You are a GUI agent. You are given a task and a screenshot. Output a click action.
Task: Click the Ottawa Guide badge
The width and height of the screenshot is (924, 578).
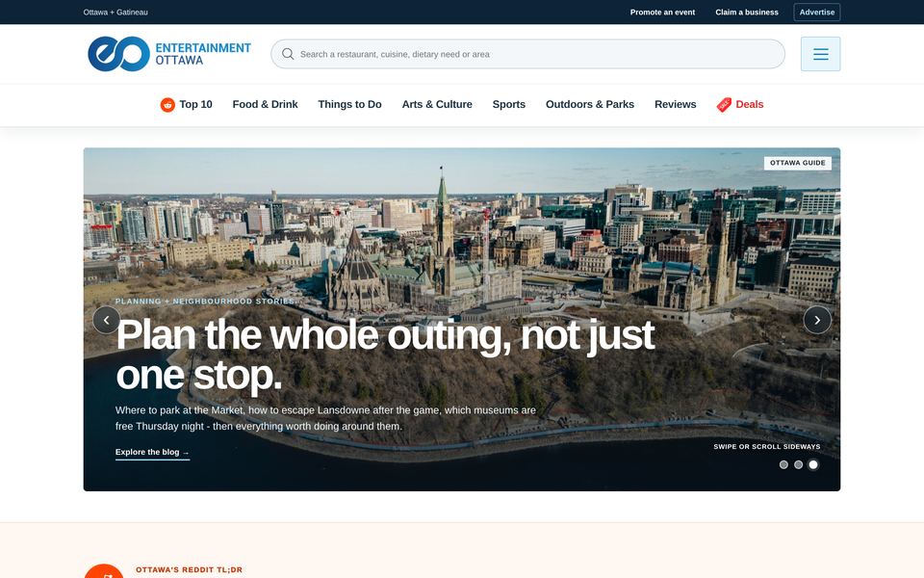797,163
